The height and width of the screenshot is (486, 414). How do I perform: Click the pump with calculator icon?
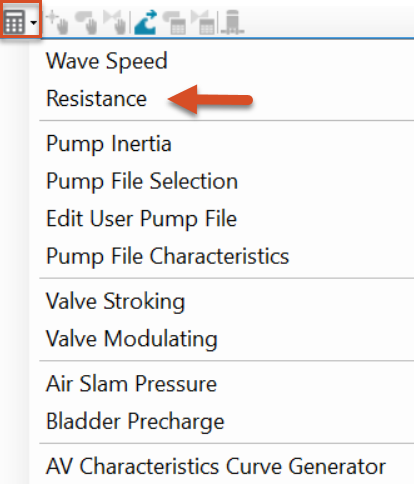(x=174, y=22)
